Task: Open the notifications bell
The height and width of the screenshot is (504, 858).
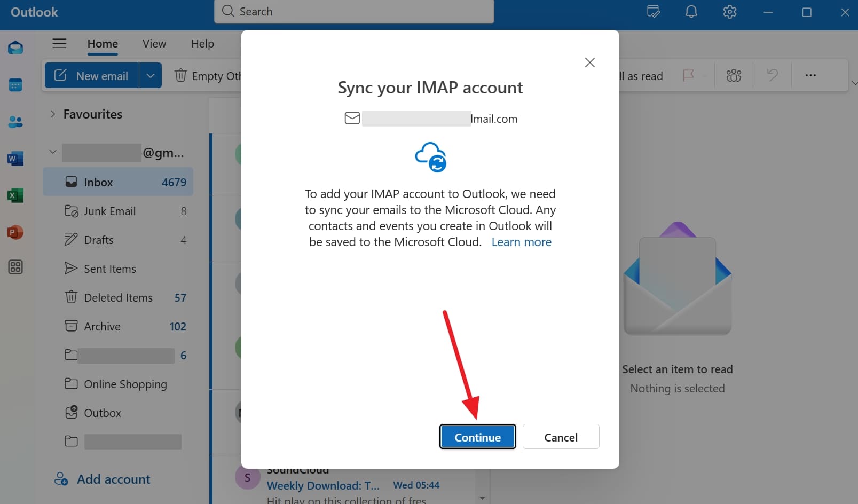Action: pos(691,12)
